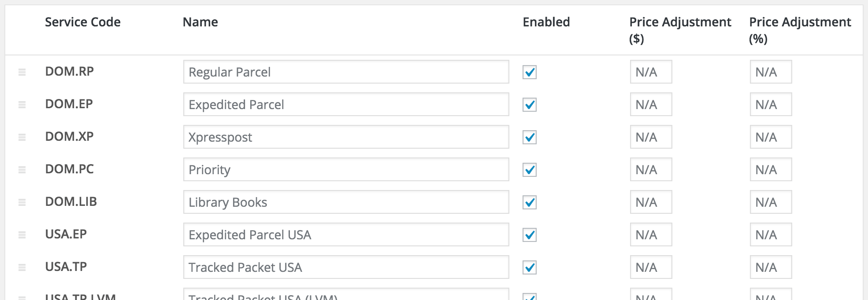Click the drag handle next to USA.EP

tap(22, 235)
